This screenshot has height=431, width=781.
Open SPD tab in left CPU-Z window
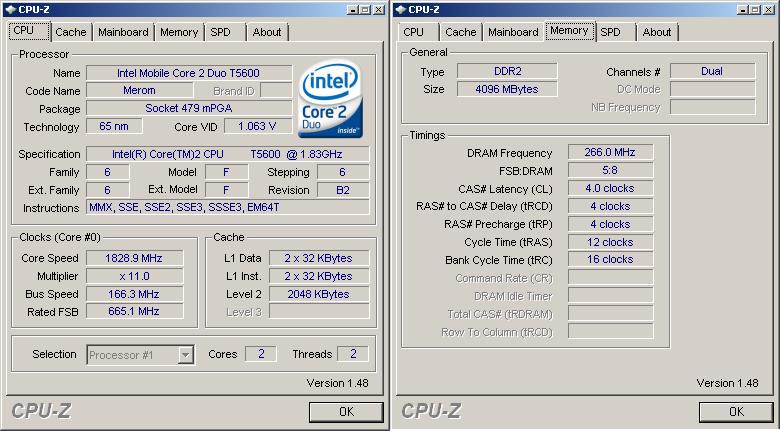tap(220, 32)
